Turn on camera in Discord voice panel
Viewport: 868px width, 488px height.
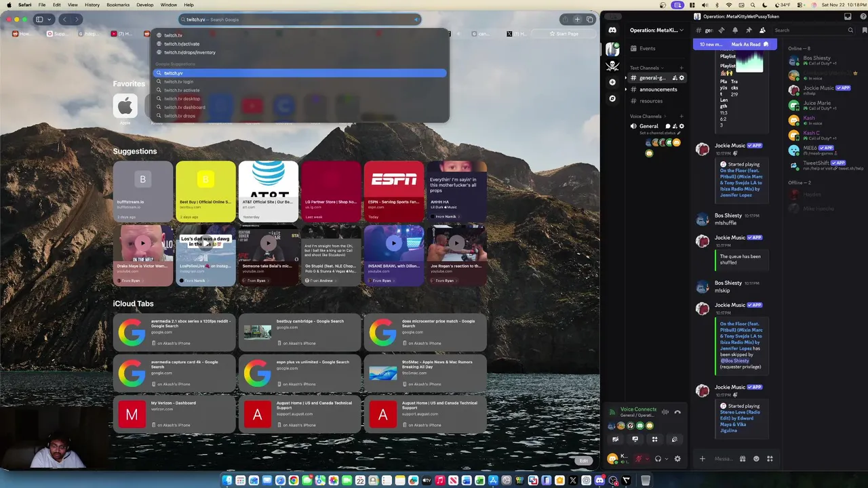pyautogui.click(x=615, y=439)
